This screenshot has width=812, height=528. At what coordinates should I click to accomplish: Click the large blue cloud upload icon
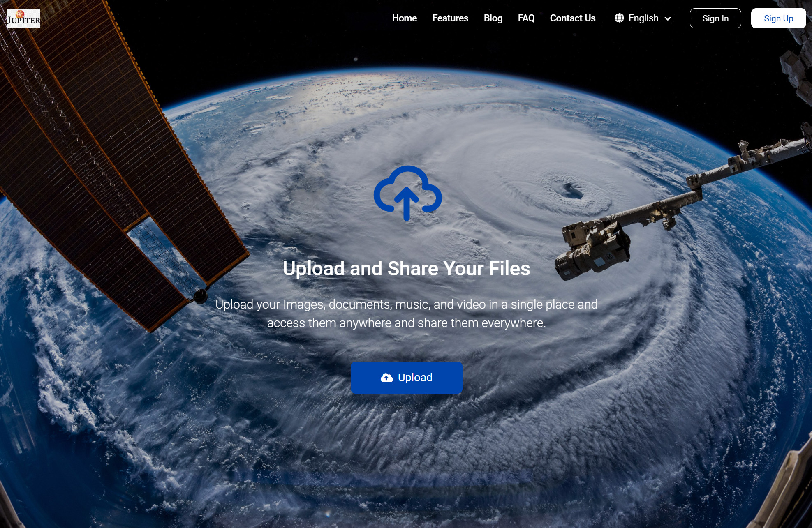point(407,193)
